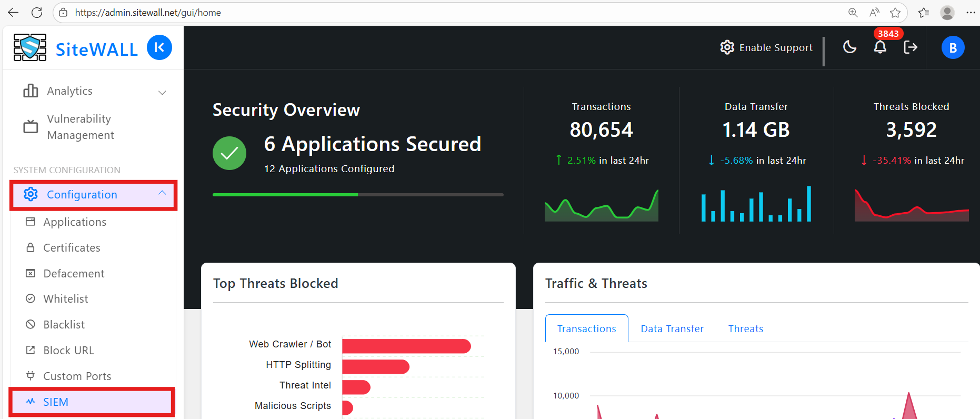This screenshot has width=980, height=419.
Task: Click the Enable Support gear icon
Action: [727, 47]
